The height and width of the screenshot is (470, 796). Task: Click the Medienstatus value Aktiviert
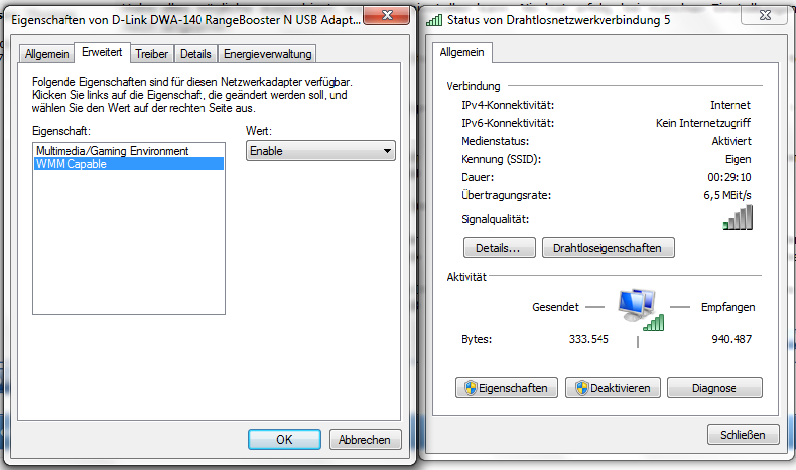tap(731, 141)
